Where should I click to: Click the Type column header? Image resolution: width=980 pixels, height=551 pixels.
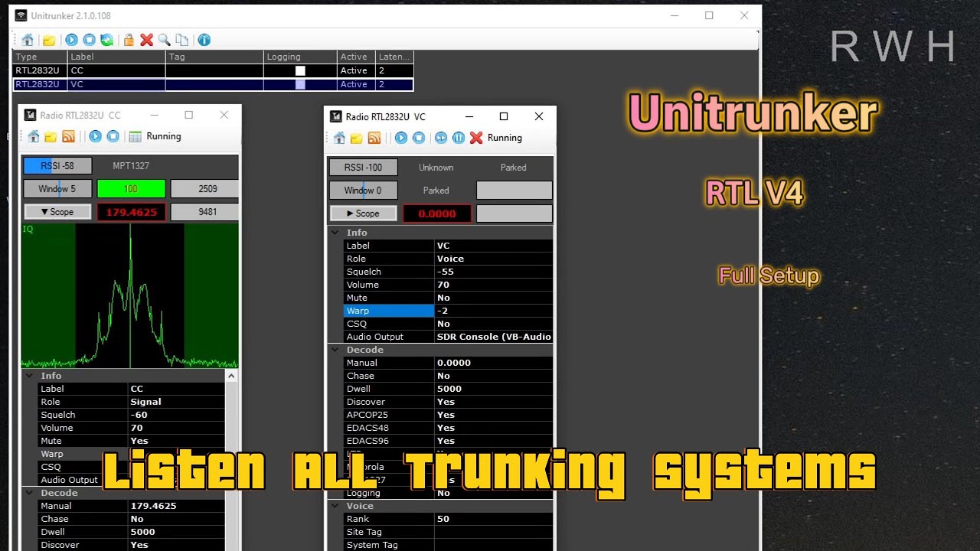pos(40,57)
